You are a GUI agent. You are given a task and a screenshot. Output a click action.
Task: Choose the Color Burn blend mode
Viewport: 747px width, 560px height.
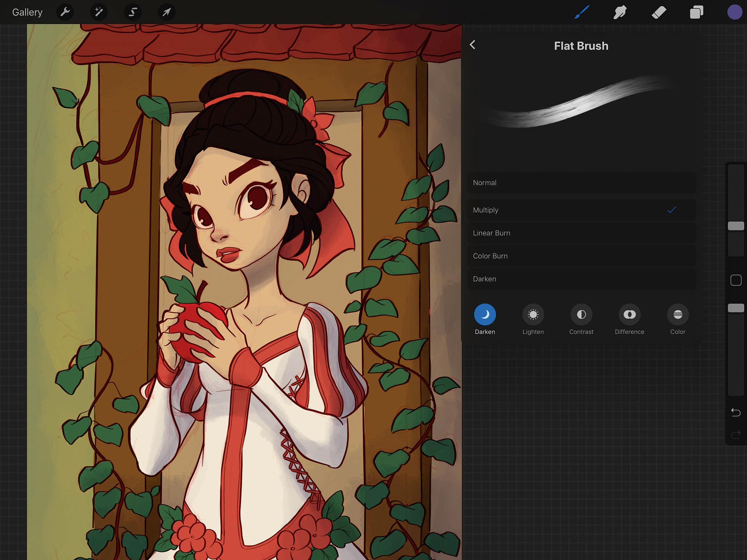(x=581, y=256)
